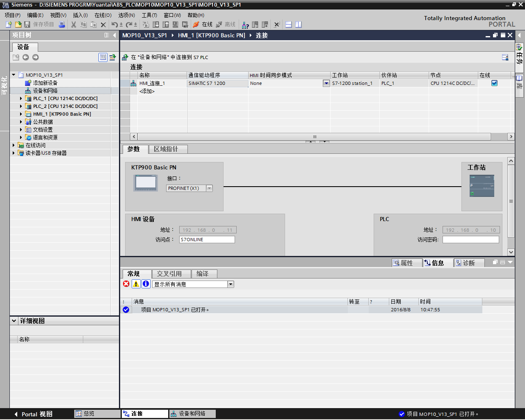Click the 总览 button in the bottom bar
This screenshot has width=525, height=420.
click(x=97, y=414)
